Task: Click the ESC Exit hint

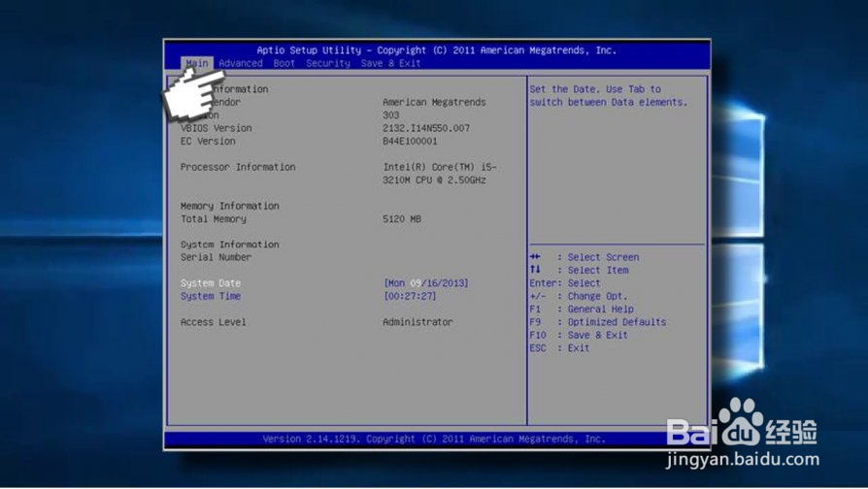Action: point(559,348)
